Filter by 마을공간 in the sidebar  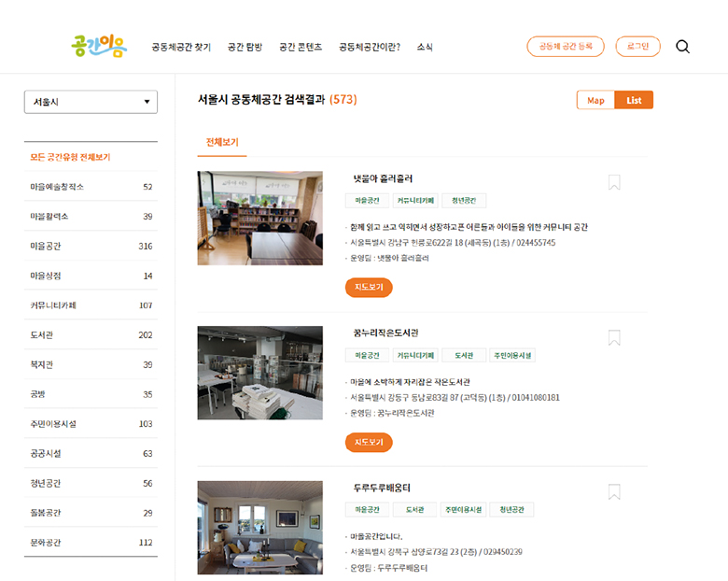coord(91,247)
